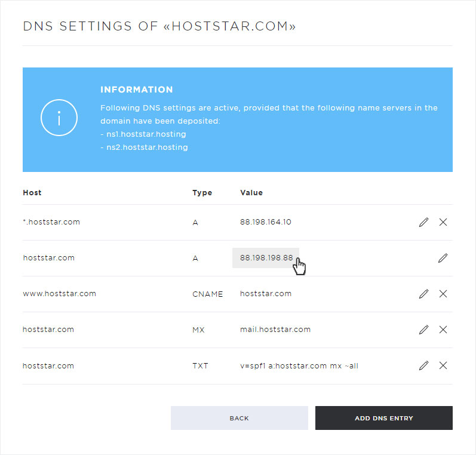Edit the TXT spf1 record
The width and height of the screenshot is (476, 455).
click(424, 365)
